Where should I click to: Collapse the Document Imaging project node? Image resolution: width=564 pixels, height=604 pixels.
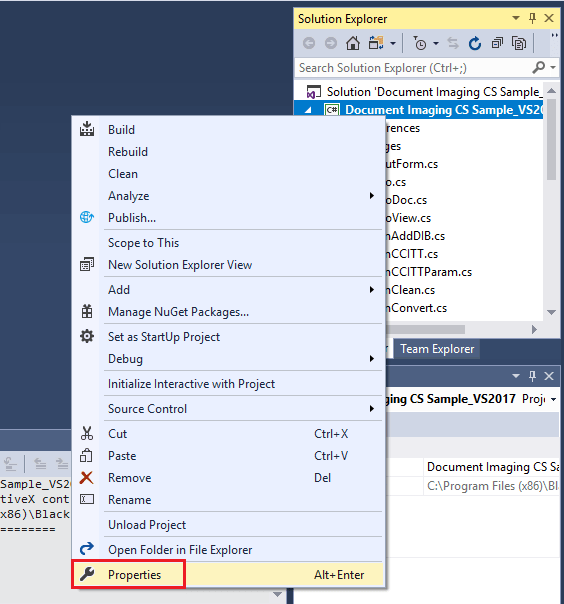pos(308,110)
